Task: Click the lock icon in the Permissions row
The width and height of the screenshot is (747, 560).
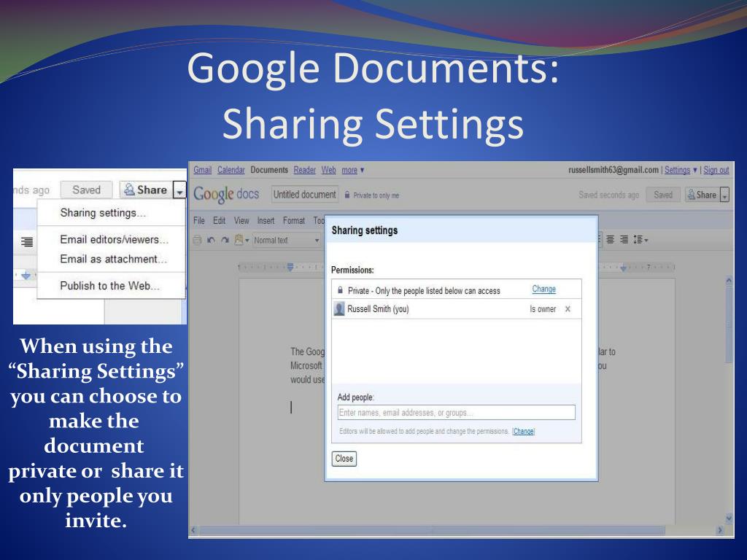Action: coord(340,290)
